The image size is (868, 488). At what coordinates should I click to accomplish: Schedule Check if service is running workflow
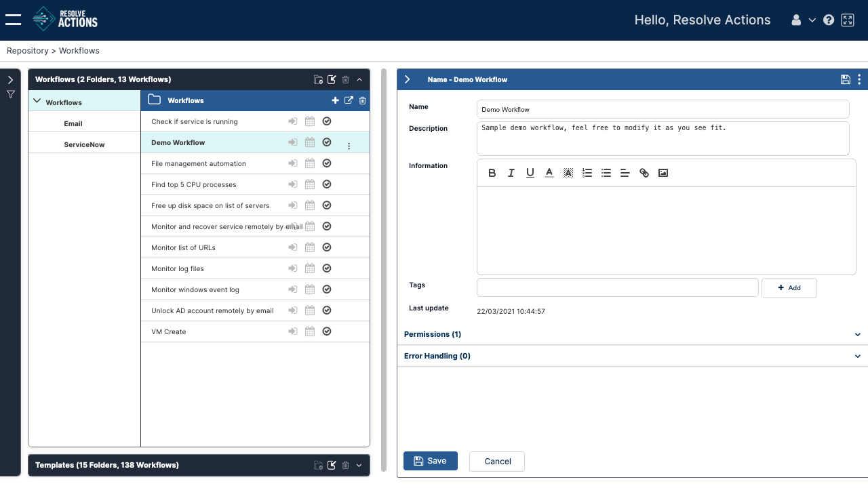pos(310,121)
